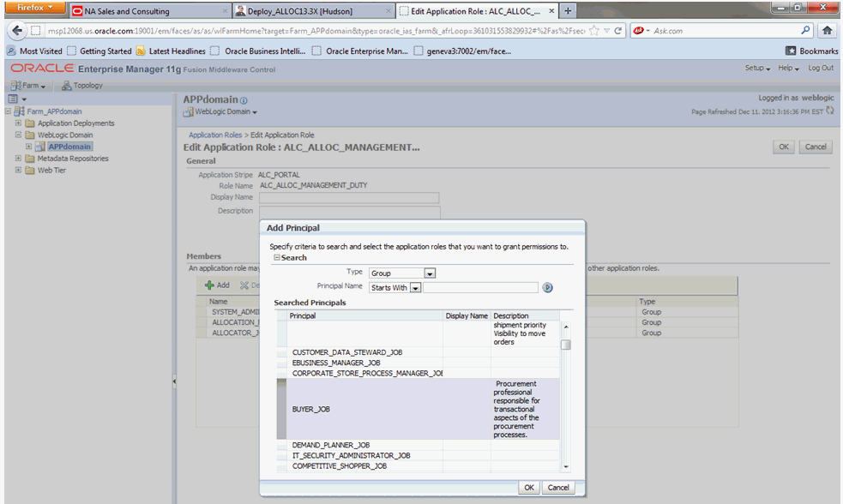The width and height of the screenshot is (843, 504).
Task: Select EBUSINESS_MANAGER_JOB principal row
Action: (x=418, y=363)
